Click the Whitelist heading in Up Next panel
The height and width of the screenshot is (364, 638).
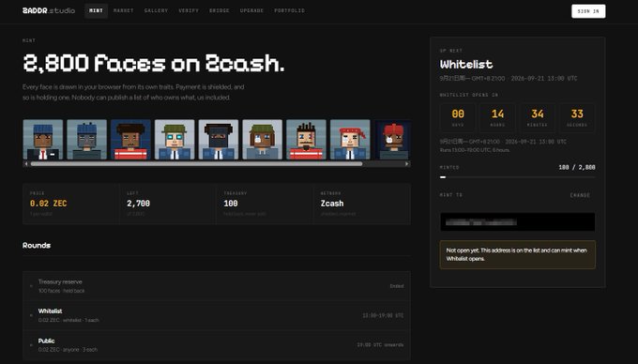466,64
